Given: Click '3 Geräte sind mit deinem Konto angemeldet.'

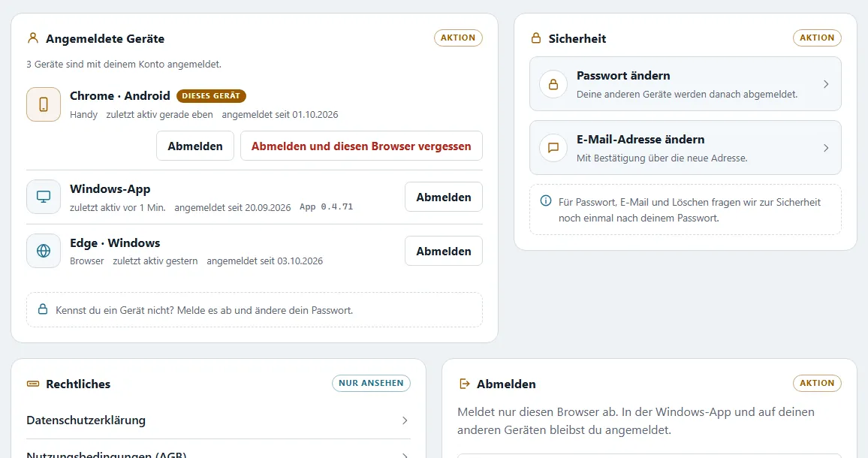Looking at the screenshot, I should coord(124,65).
